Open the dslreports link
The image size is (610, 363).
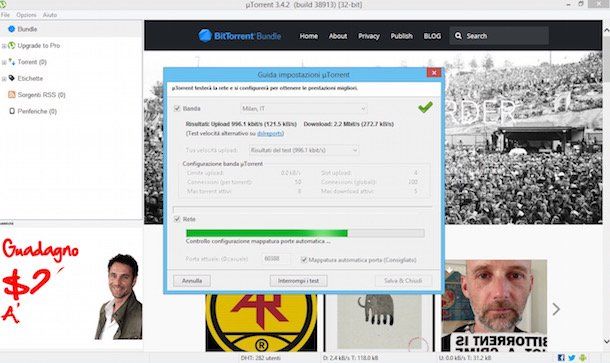270,133
